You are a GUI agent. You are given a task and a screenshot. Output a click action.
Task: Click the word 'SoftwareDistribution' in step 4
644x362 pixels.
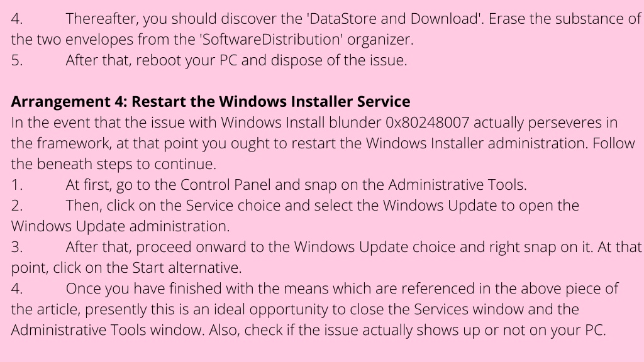pyautogui.click(x=272, y=40)
